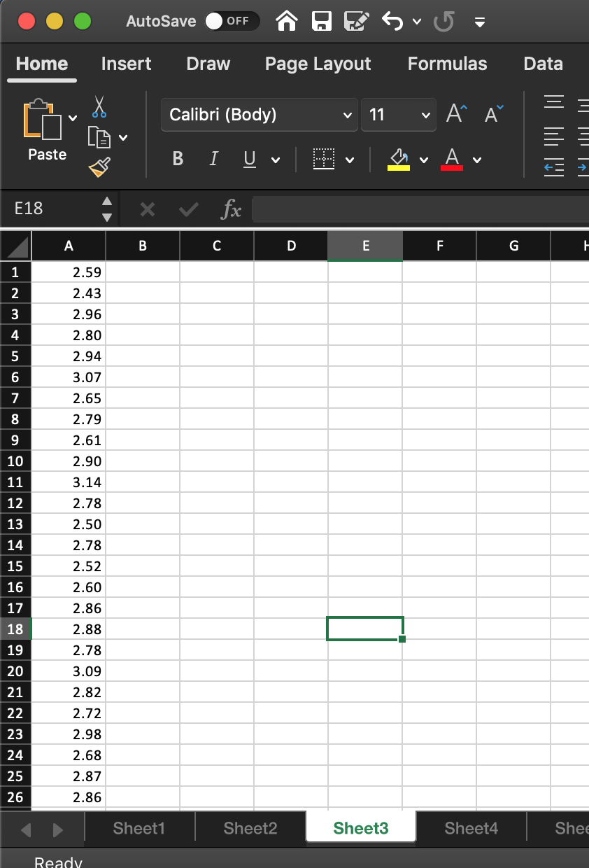Cut selection with scissors icon
Screen dimensions: 589x868
point(99,106)
